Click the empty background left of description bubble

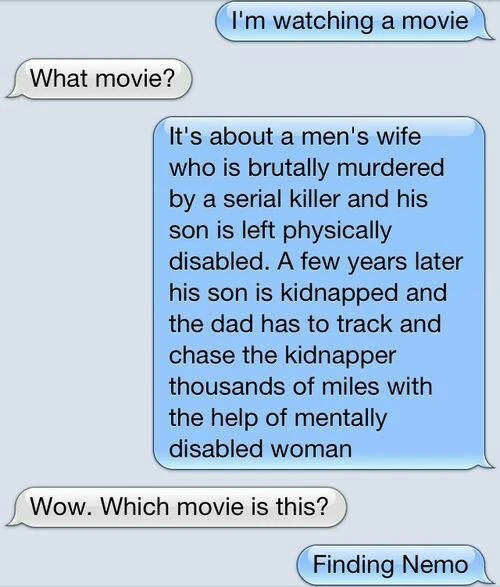[x=75, y=292]
